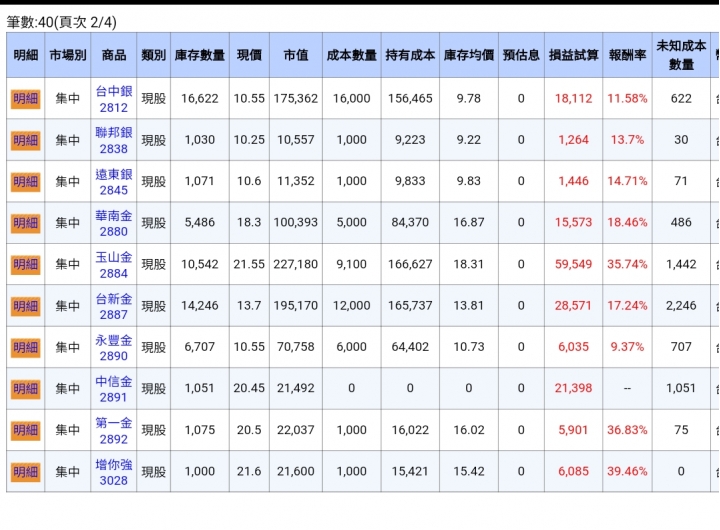Click the 成本數量 column header

click(352, 55)
